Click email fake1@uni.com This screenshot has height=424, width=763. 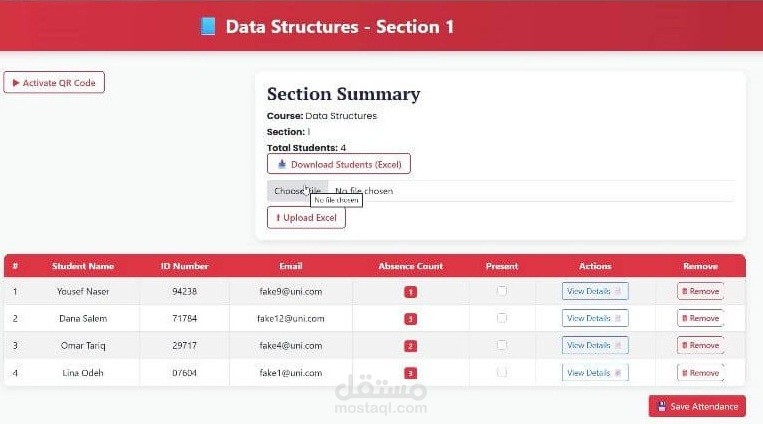tap(291, 373)
